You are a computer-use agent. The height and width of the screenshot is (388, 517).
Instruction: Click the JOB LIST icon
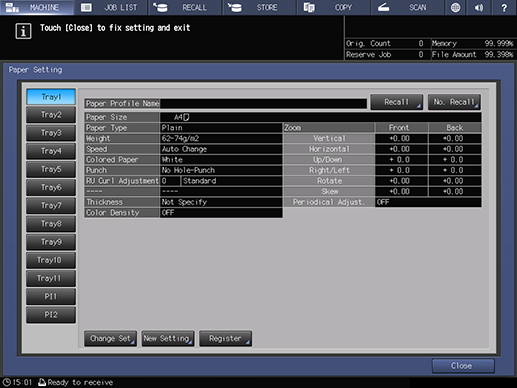86,7
